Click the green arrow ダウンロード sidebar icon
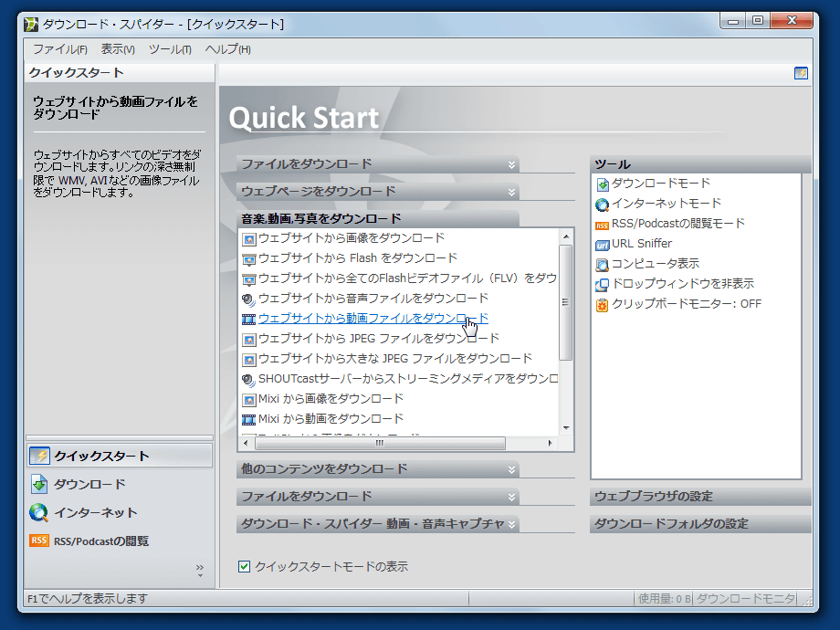Image resolution: width=840 pixels, height=630 pixels. tap(39, 484)
